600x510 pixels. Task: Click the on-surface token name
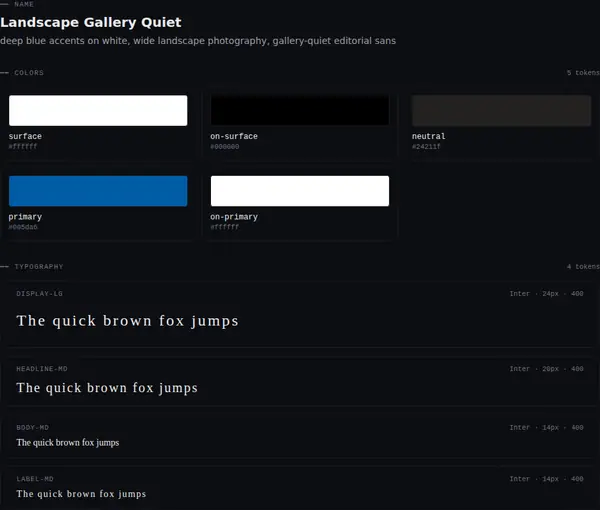click(234, 136)
